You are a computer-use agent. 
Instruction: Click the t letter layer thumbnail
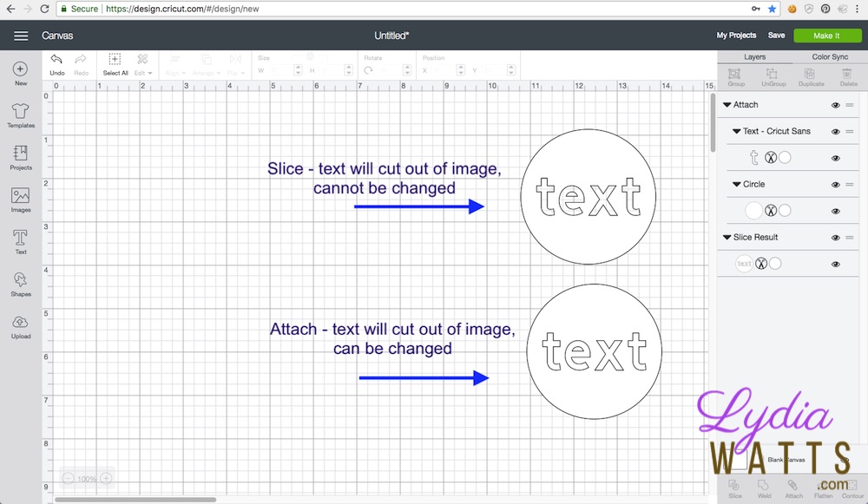[x=754, y=158]
